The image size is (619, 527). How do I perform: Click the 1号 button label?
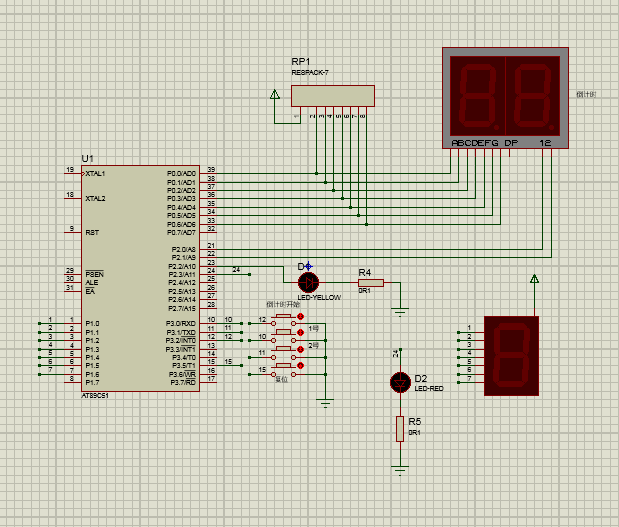click(313, 329)
